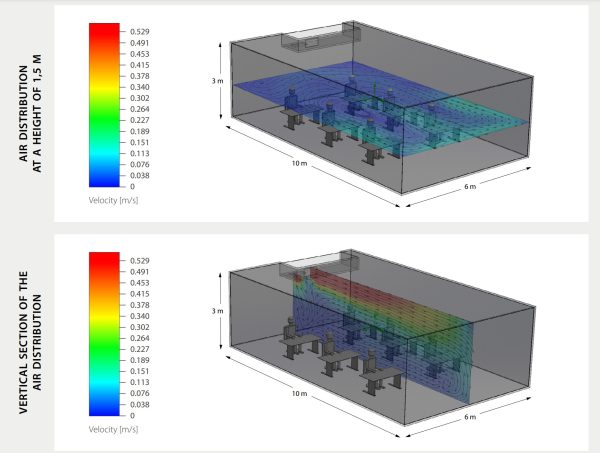
Task: Select the velocity color scale bar in the vertical section panel
Action: tap(104, 334)
